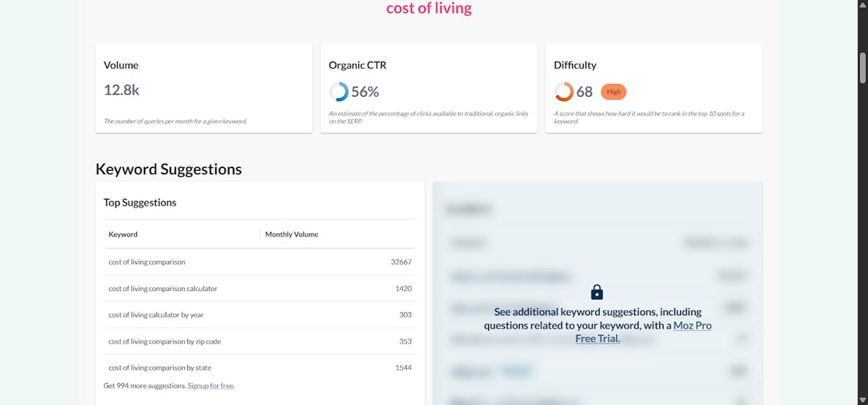Screen dimensions: 868x405
Task: Click the Keyword Suggestions heading
Action: point(169,169)
